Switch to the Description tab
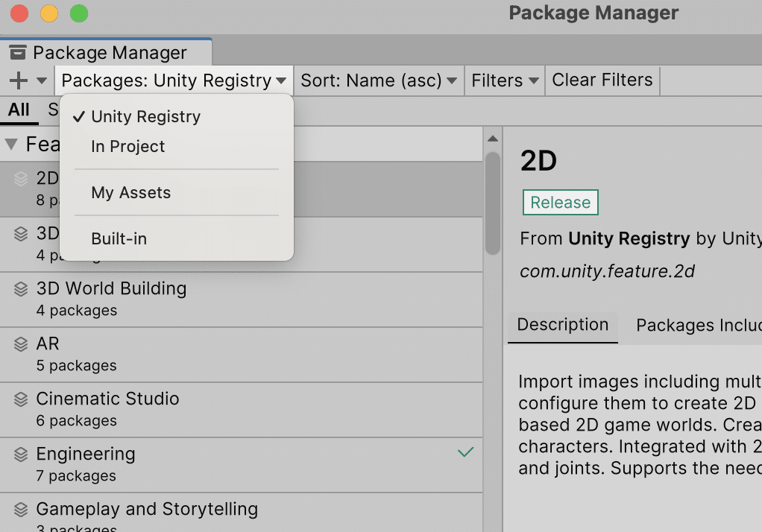Image resolution: width=762 pixels, height=532 pixels. coord(562,326)
